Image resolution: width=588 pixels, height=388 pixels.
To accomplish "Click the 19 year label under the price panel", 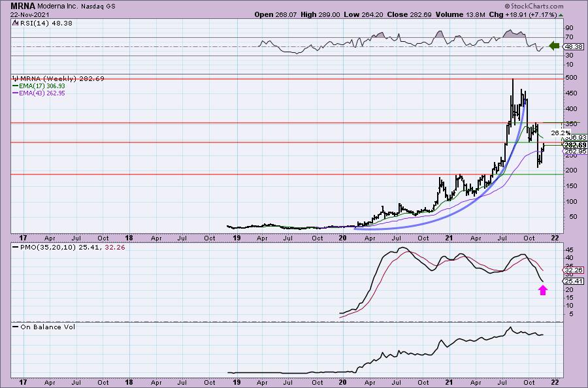I will pos(237,238).
